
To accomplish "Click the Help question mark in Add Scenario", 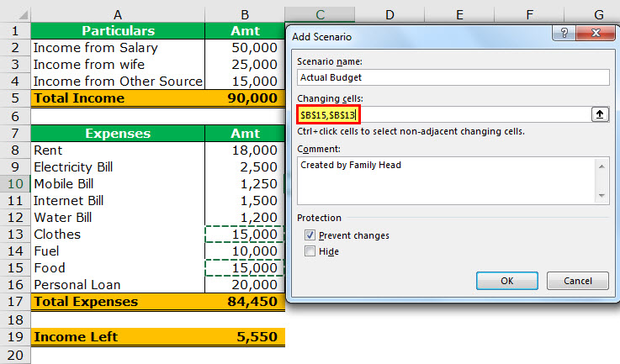I will coord(564,33).
